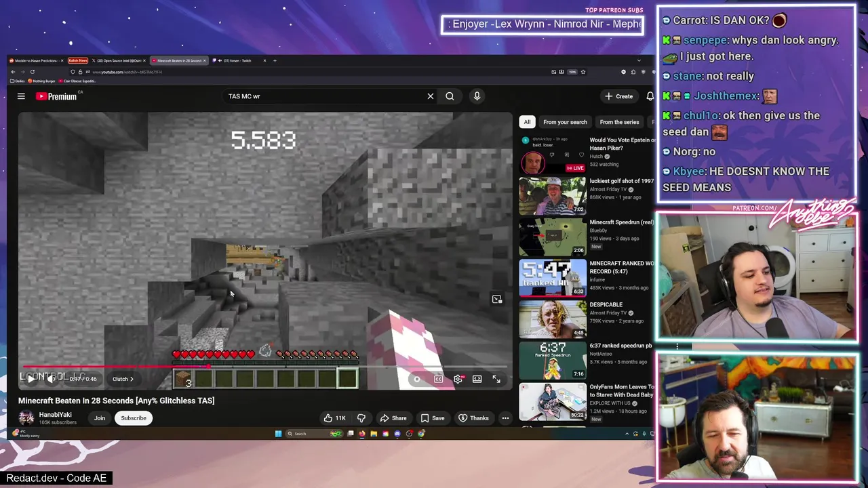Go back in browser history
Viewport: 868px width, 488px height.
[x=14, y=72]
